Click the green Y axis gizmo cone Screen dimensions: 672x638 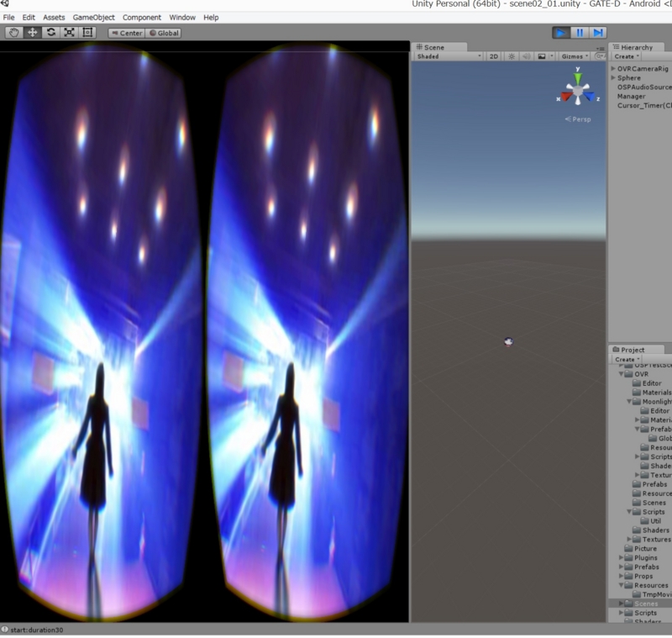[x=578, y=78]
